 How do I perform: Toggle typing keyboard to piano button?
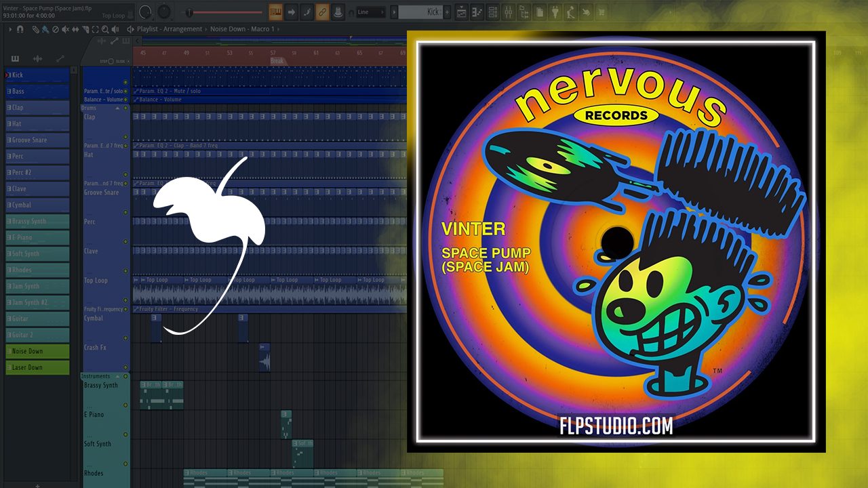pos(275,12)
